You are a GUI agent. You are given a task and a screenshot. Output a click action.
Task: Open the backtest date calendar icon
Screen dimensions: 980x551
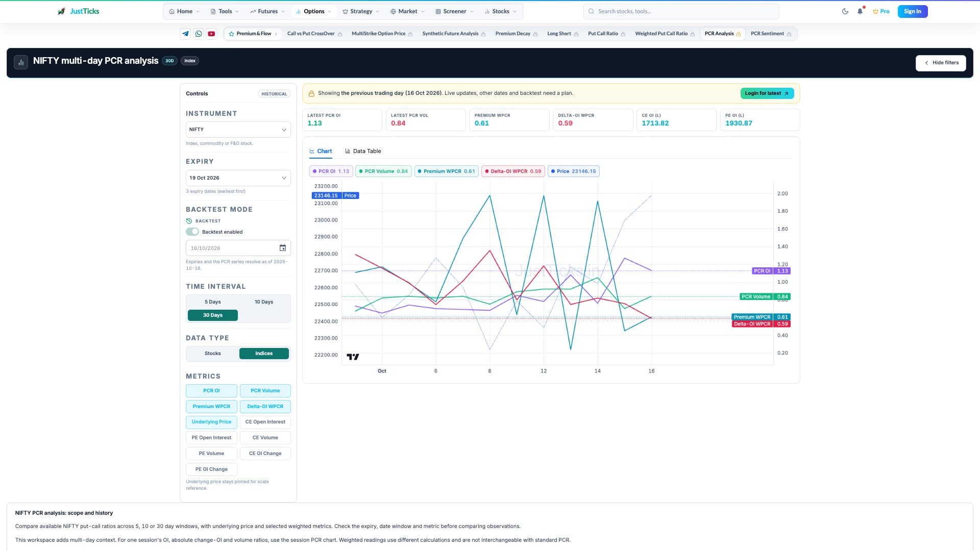283,248
